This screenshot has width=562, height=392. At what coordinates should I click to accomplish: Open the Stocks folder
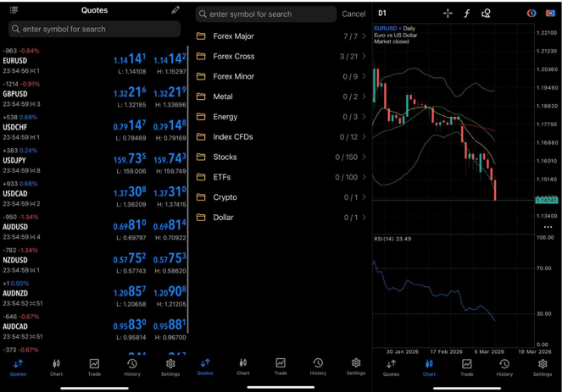(281, 157)
